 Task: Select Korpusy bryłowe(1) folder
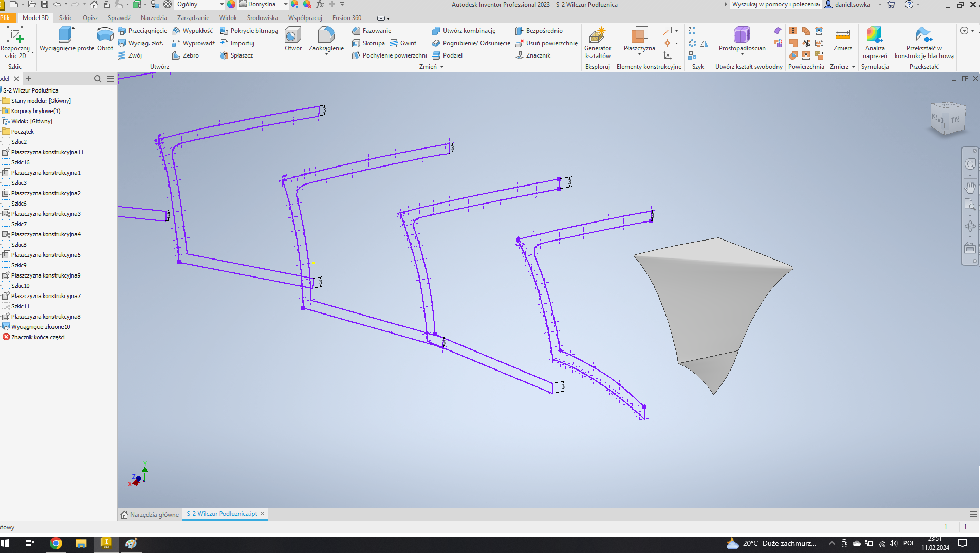35,111
